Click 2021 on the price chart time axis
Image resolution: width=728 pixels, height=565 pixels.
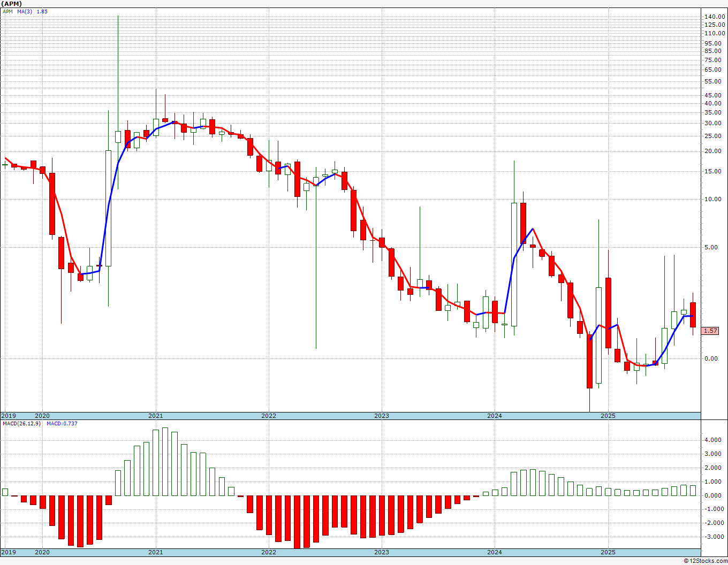(x=156, y=416)
